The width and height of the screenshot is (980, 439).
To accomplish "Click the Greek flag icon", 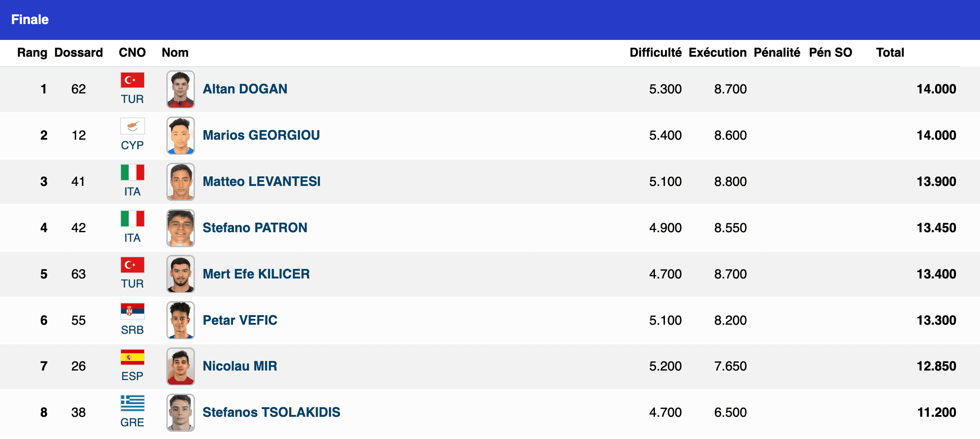I will point(132,403).
